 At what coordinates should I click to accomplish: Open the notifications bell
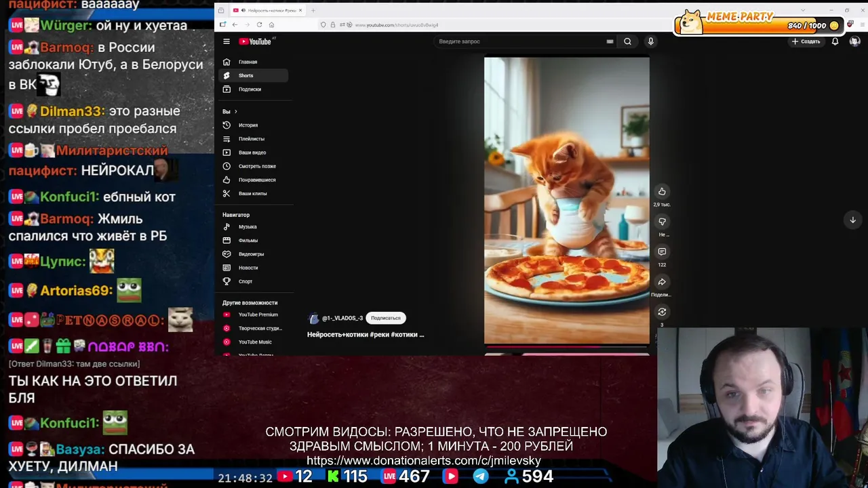(835, 41)
